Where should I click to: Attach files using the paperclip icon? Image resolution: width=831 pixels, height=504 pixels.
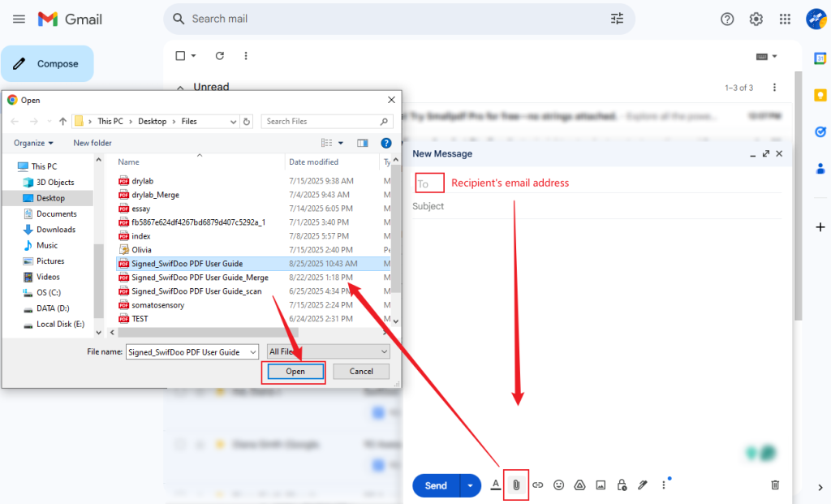pos(516,485)
